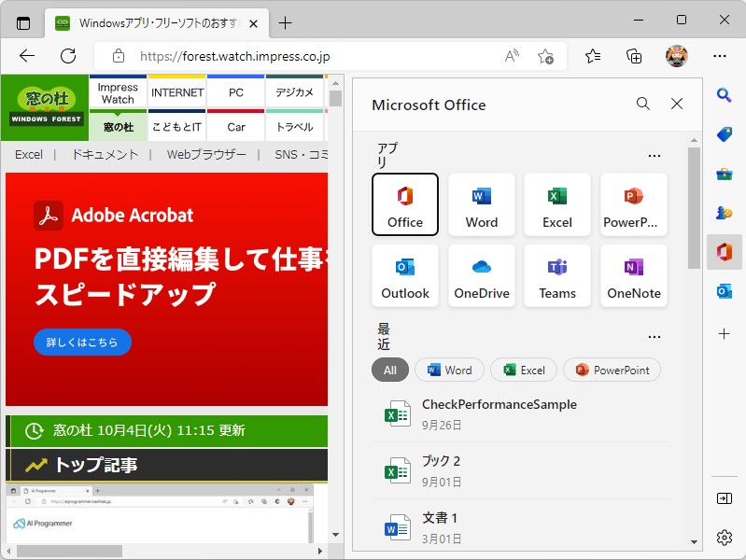Close the Windowsアプリ tab

click(254, 23)
